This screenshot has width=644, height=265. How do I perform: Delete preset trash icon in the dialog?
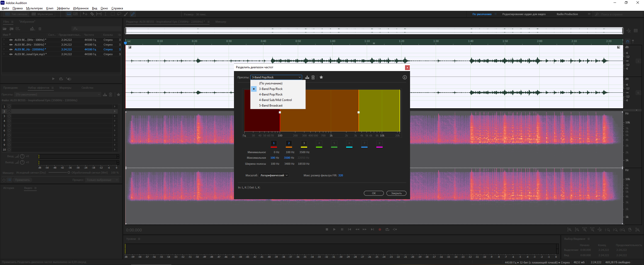[x=313, y=77]
